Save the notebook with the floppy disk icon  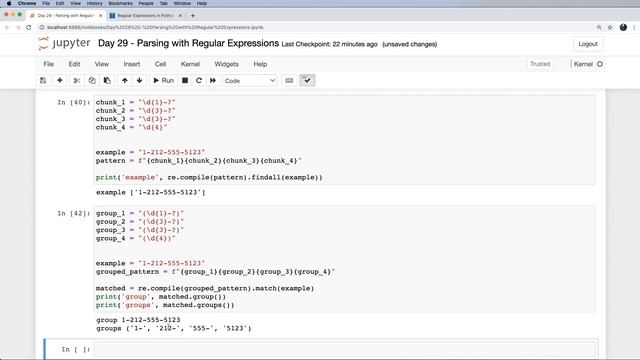pyautogui.click(x=43, y=80)
